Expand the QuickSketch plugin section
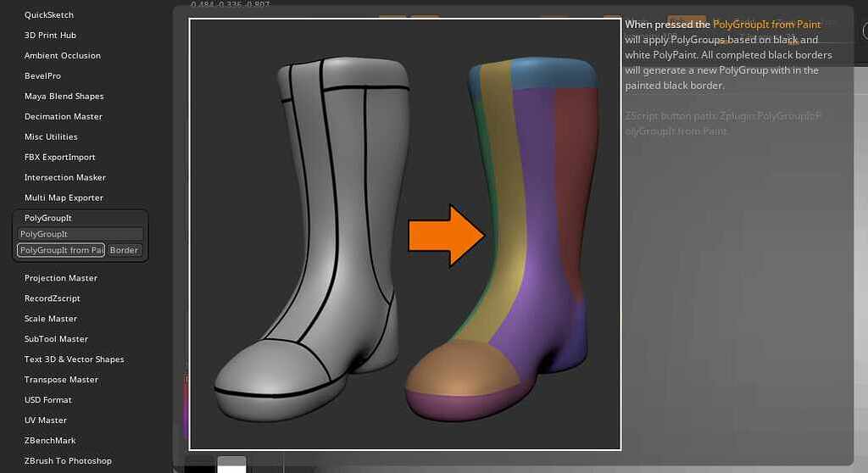Image resolution: width=868 pixels, height=473 pixels. click(x=48, y=15)
